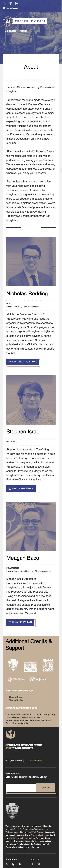
Task: Open the Episodes menu item
Action: click(x=10, y=31)
